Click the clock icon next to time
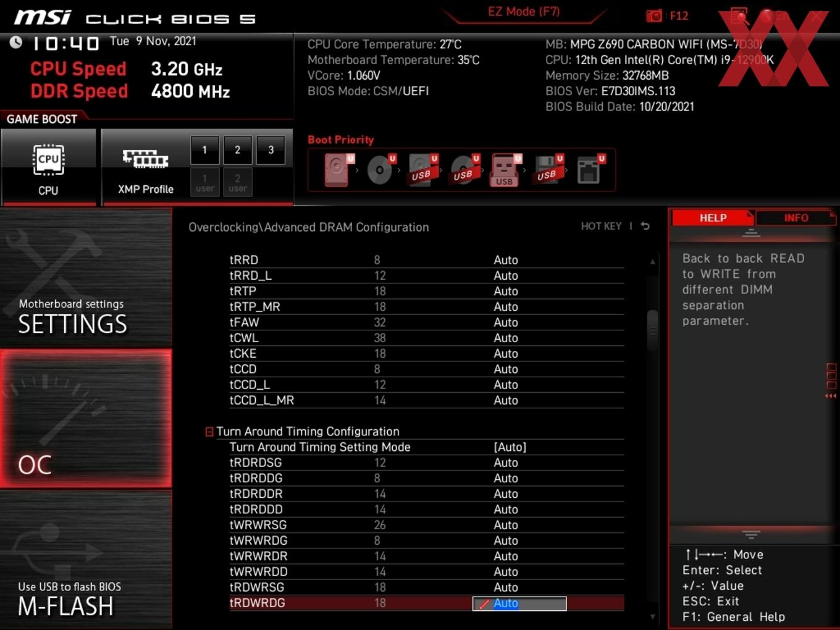The width and height of the screenshot is (840, 630). tap(16, 42)
